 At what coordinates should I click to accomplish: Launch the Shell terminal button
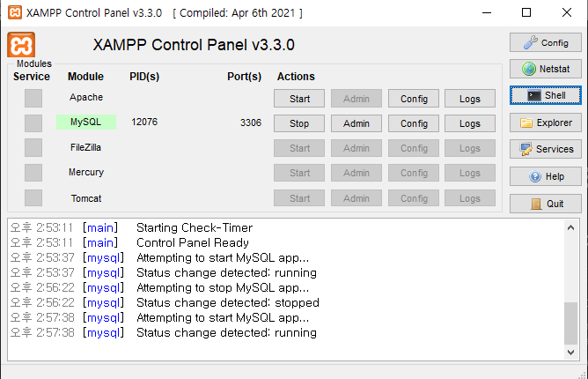[545, 95]
